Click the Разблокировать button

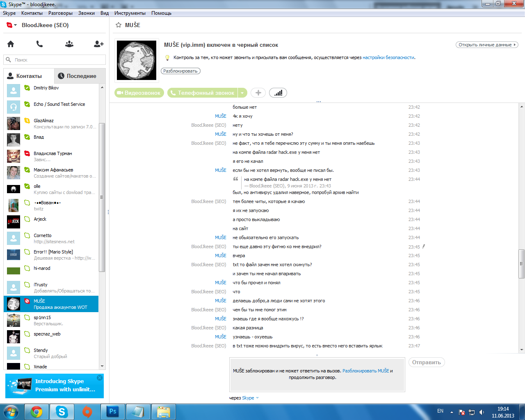click(180, 71)
